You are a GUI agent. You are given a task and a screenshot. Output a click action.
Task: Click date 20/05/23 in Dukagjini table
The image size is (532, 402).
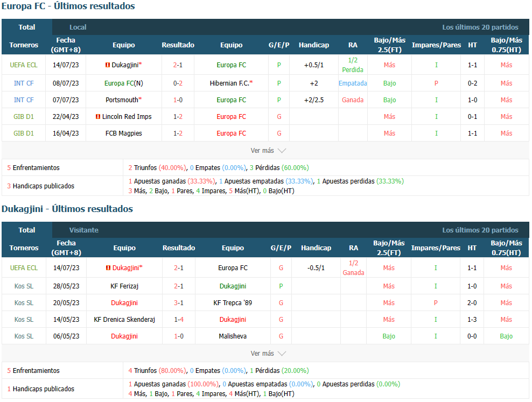66,302
